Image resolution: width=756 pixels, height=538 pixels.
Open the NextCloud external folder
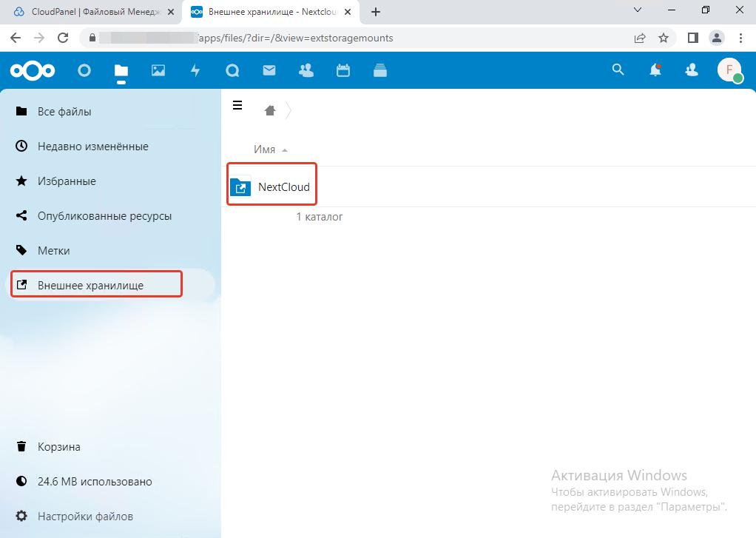pyautogui.click(x=283, y=187)
